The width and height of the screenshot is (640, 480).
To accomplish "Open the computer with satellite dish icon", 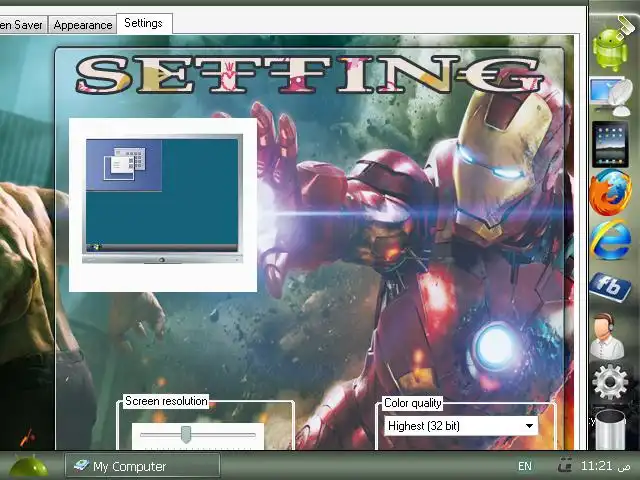I will [x=611, y=96].
